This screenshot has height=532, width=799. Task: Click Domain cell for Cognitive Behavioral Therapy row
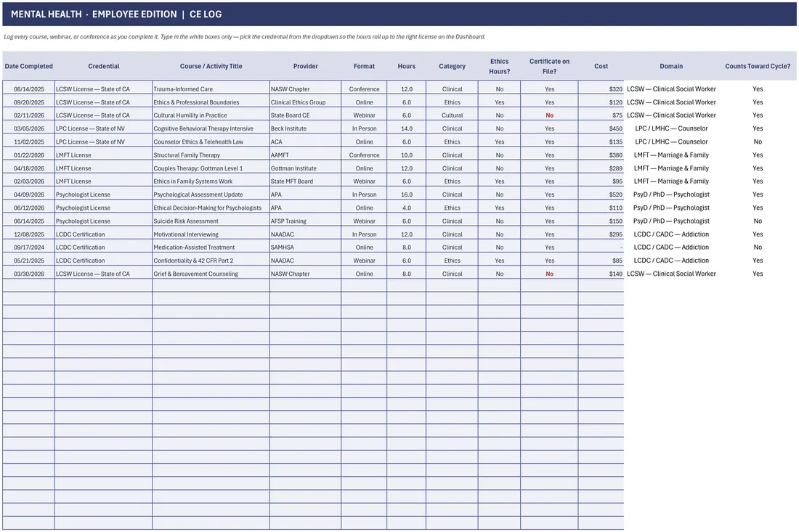tap(671, 128)
